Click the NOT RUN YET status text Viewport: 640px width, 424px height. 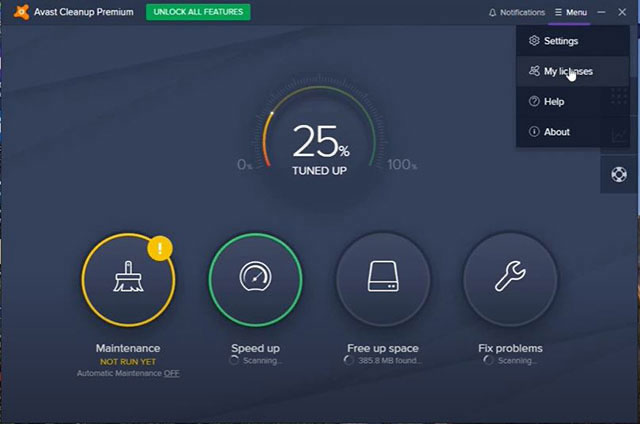click(x=128, y=362)
